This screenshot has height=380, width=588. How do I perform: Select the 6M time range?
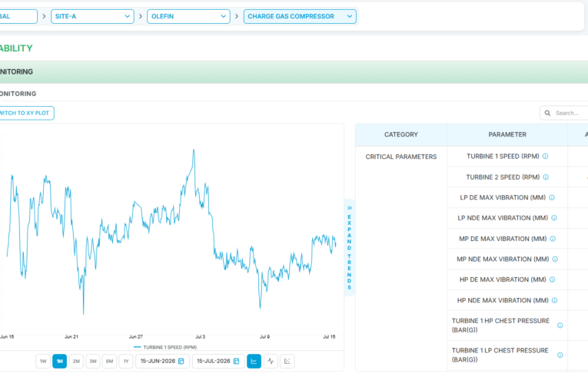(x=109, y=362)
